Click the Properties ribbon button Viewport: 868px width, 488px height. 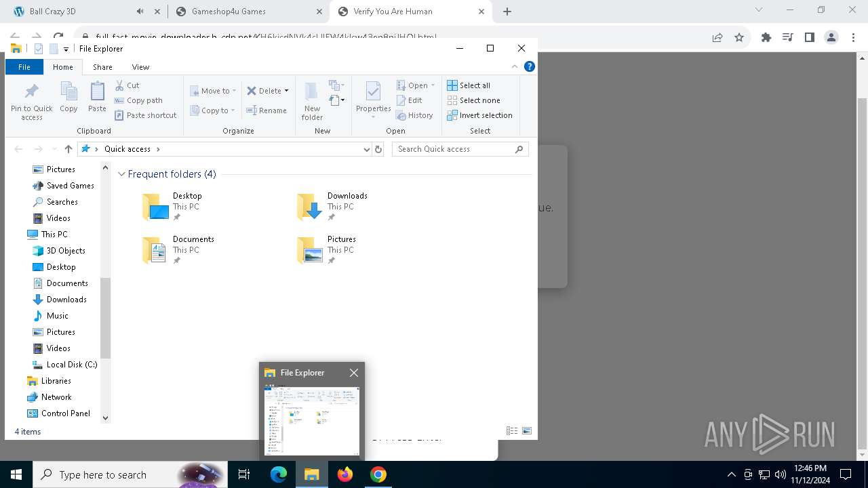tap(374, 99)
